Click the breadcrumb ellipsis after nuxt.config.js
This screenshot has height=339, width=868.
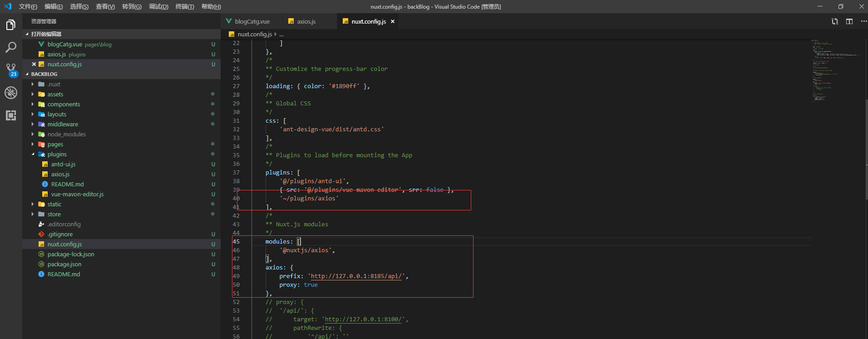[281, 35]
